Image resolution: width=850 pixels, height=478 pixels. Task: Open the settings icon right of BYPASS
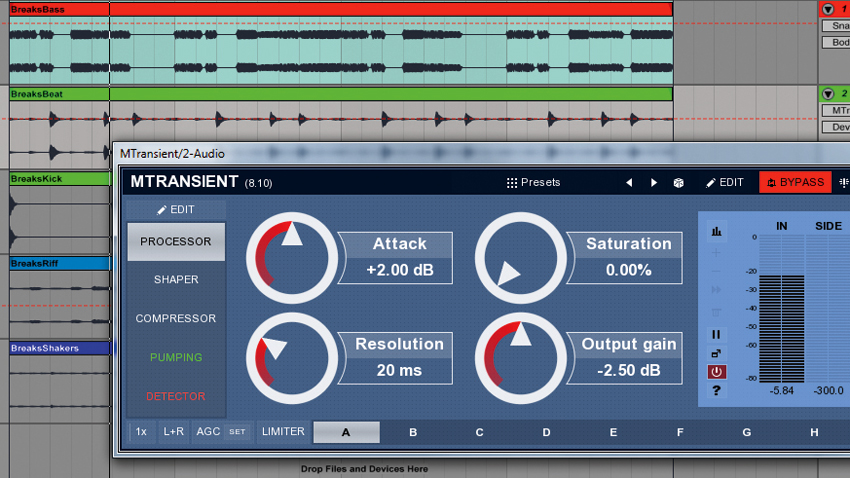point(843,183)
